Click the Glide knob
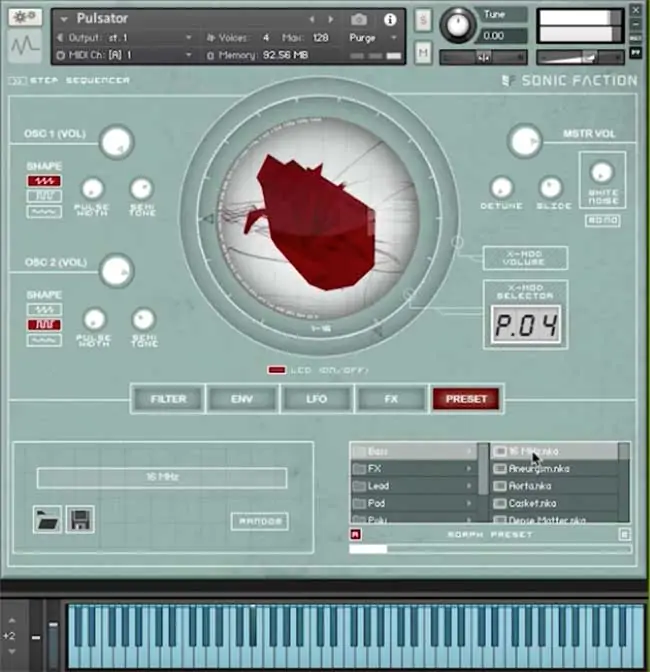650x672 pixels. coord(551,187)
